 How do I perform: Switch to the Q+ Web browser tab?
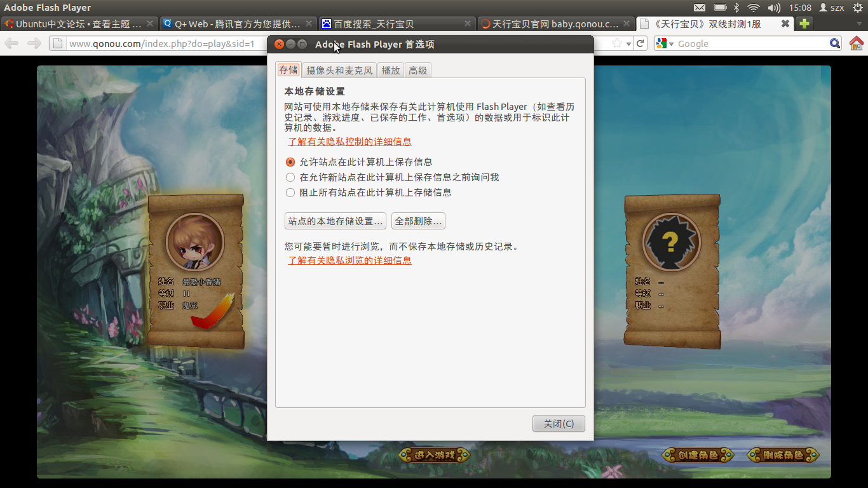pyautogui.click(x=238, y=24)
